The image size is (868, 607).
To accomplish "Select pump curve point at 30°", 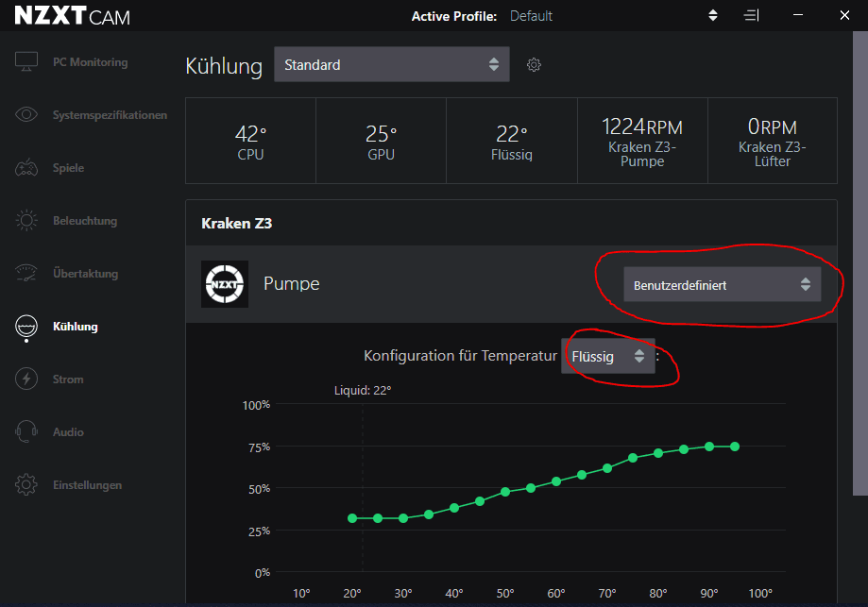I will tap(403, 518).
